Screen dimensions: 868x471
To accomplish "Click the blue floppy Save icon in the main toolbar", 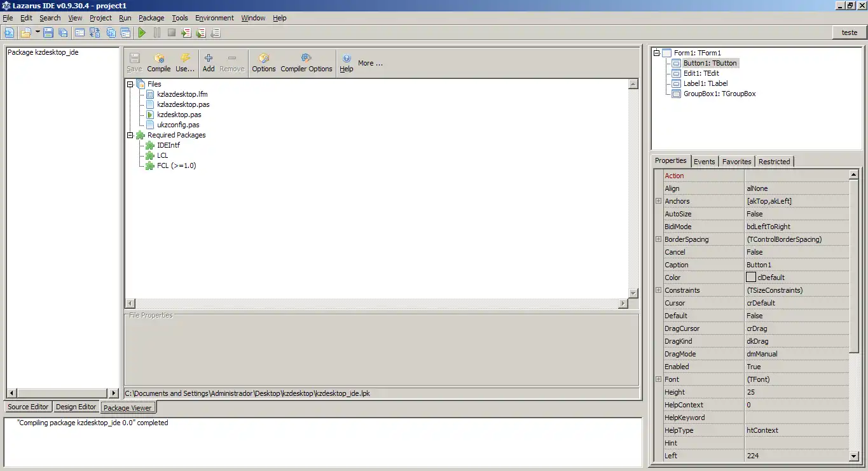I will (x=48, y=32).
